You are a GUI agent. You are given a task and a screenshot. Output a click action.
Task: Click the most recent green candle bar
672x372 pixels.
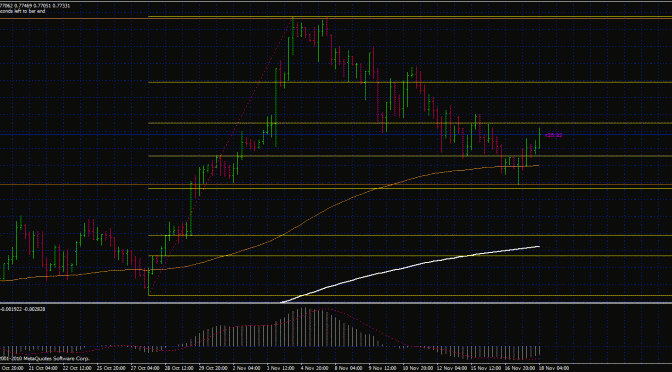pyautogui.click(x=540, y=138)
